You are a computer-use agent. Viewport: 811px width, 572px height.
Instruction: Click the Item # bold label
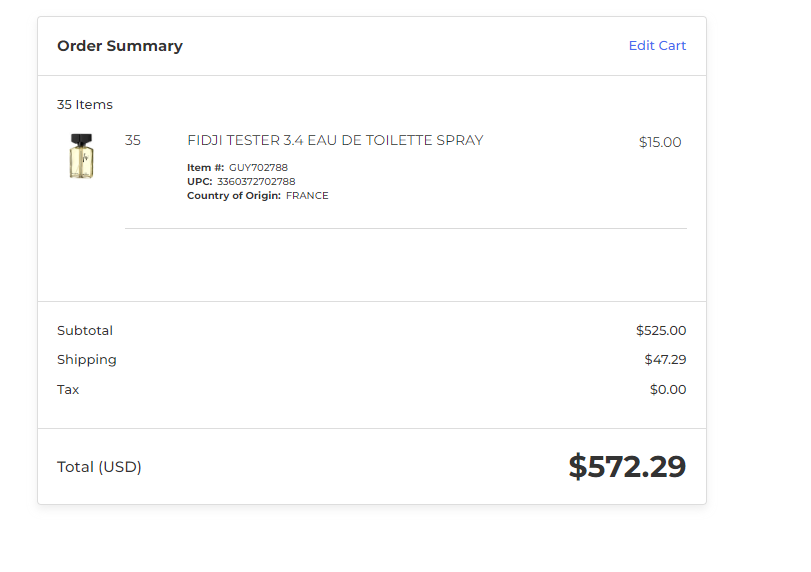tap(205, 168)
